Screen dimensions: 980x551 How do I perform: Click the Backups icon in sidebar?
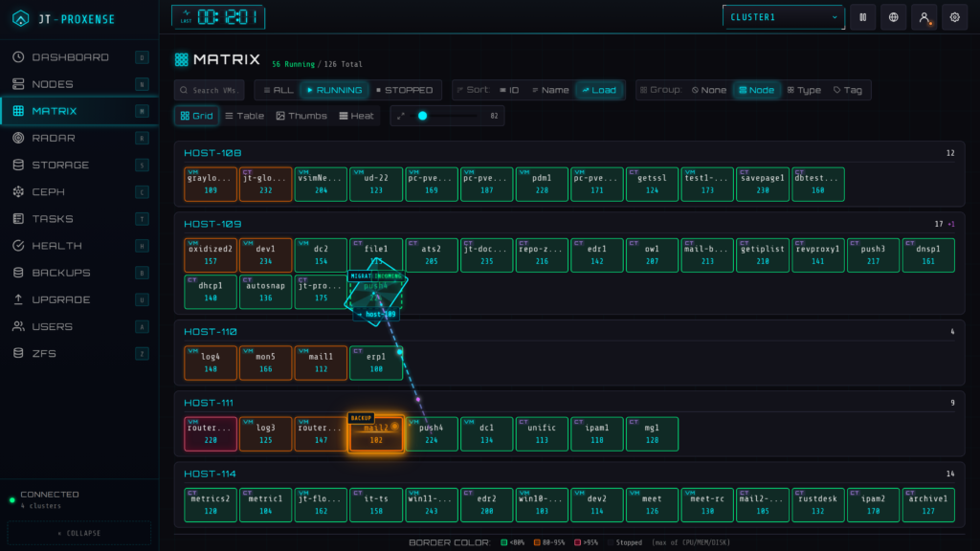tap(18, 273)
